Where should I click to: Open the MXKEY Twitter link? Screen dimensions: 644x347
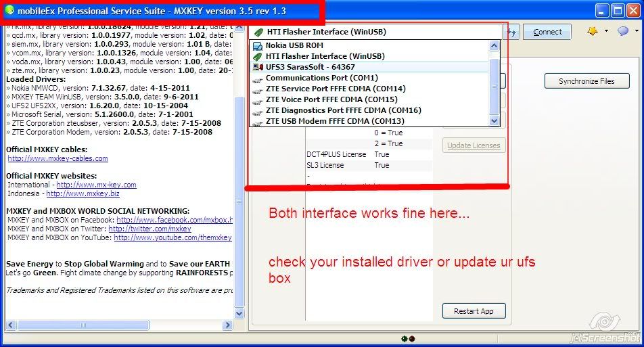[149, 229]
